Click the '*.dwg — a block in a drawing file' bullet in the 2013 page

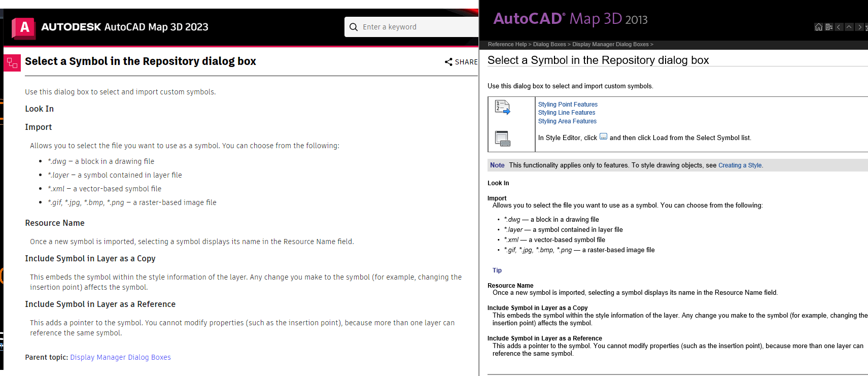click(x=551, y=220)
